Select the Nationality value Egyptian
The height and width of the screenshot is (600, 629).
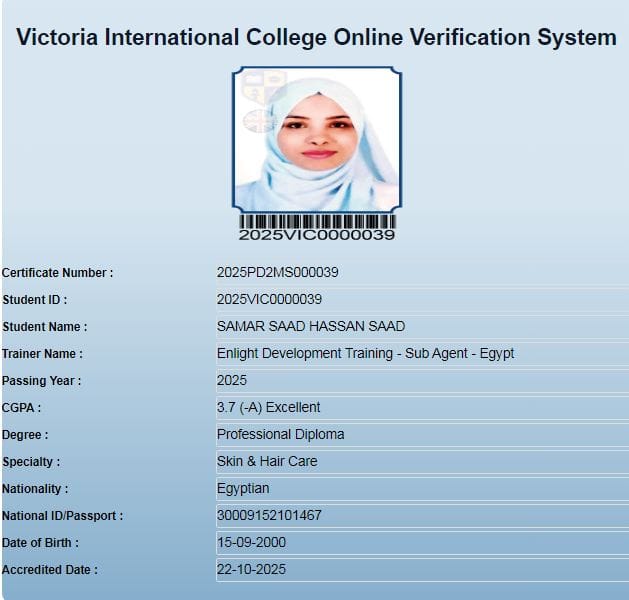[x=243, y=489]
